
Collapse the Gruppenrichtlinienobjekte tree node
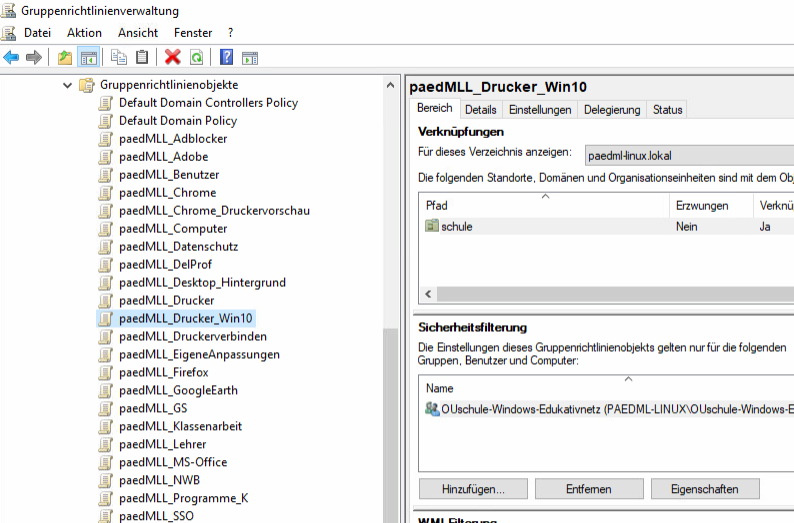[67, 86]
